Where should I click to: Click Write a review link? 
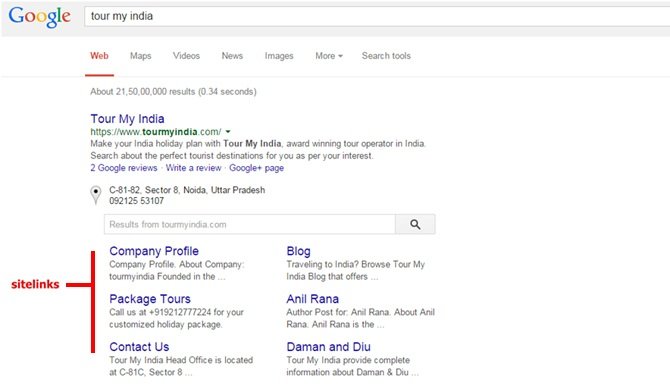coord(194,168)
